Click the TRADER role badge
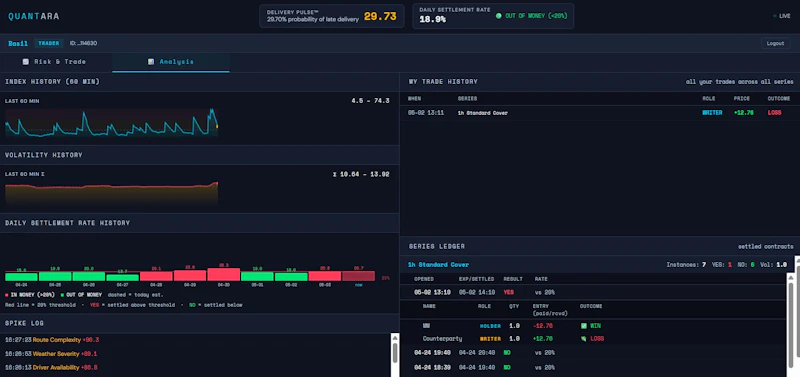The height and width of the screenshot is (377, 800). (x=49, y=43)
